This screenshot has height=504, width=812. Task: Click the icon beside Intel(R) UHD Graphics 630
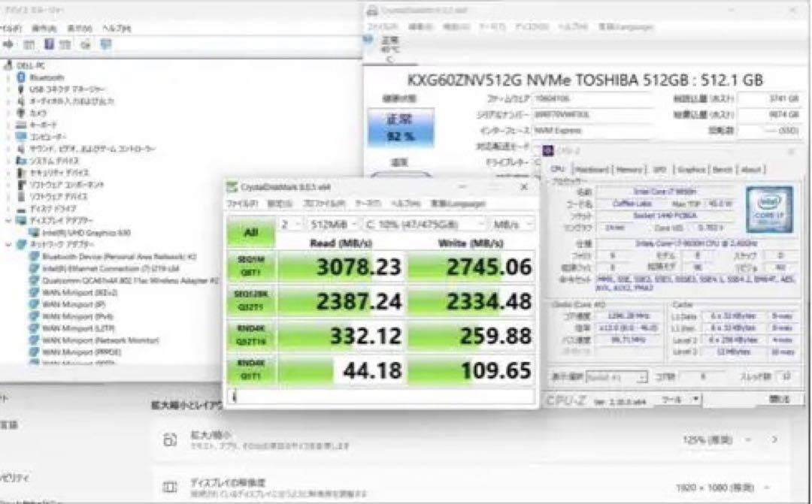click(x=34, y=233)
